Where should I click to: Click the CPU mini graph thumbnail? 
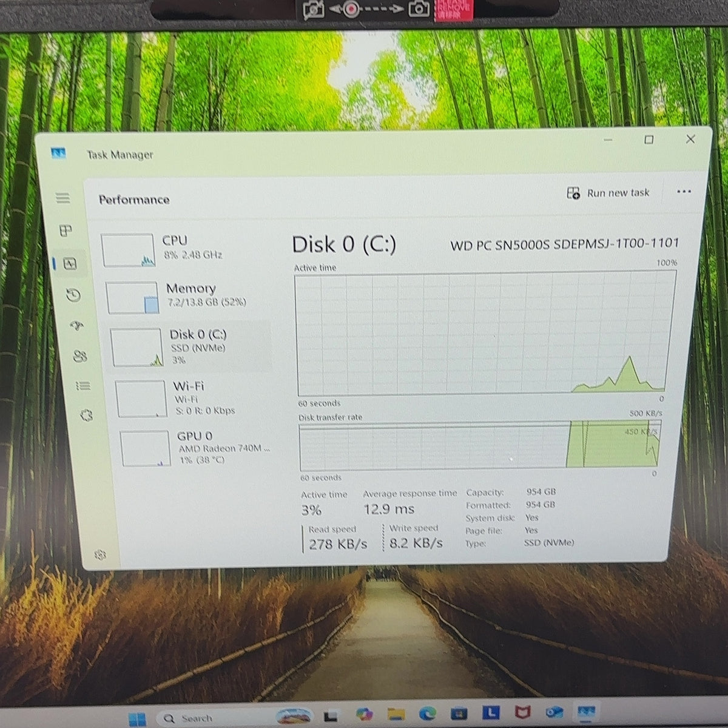tap(128, 251)
